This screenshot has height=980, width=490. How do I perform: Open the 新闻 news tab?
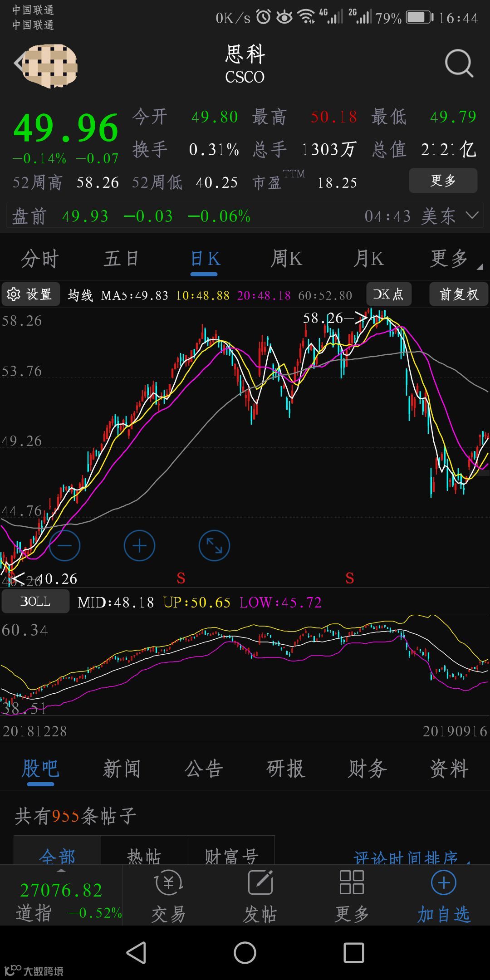pyautogui.click(x=122, y=769)
